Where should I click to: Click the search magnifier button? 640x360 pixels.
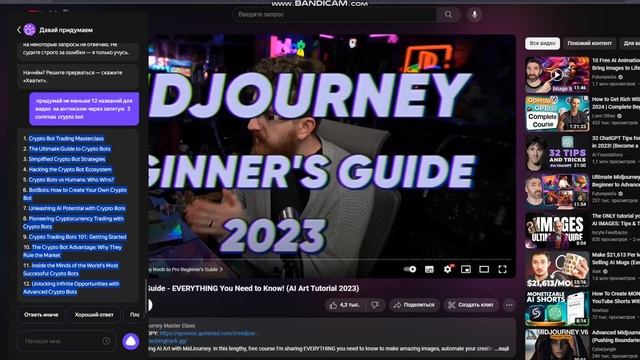(449, 15)
